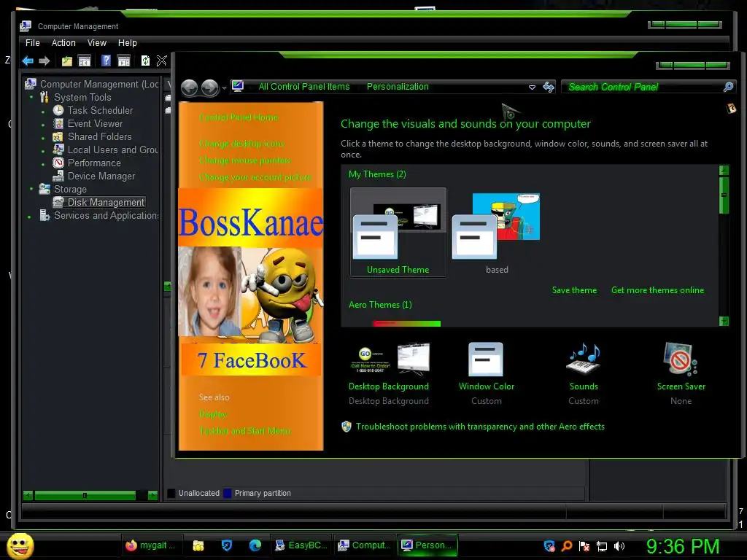Click the volume speaker tray icon
The height and width of the screenshot is (560, 747).
pos(619,546)
